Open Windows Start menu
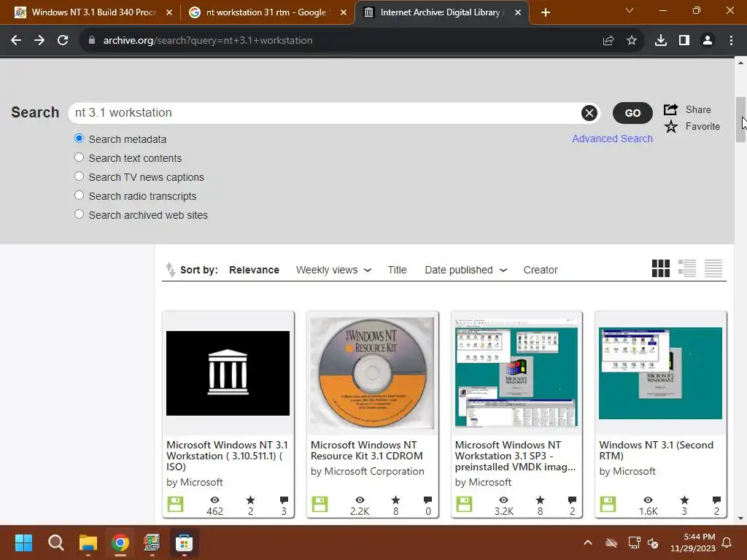Viewport: 747px width, 560px height. [23, 542]
